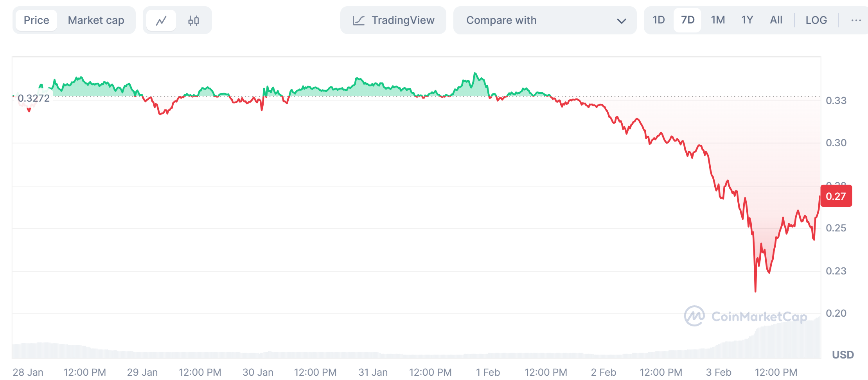This screenshot has width=868, height=380.
Task: Show the All time range
Action: (x=776, y=20)
